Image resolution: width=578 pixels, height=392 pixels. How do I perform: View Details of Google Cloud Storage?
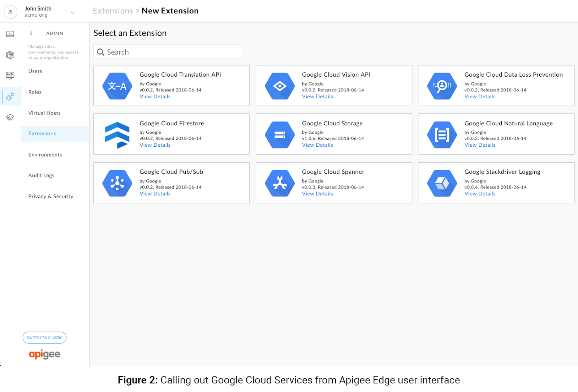[x=317, y=145]
